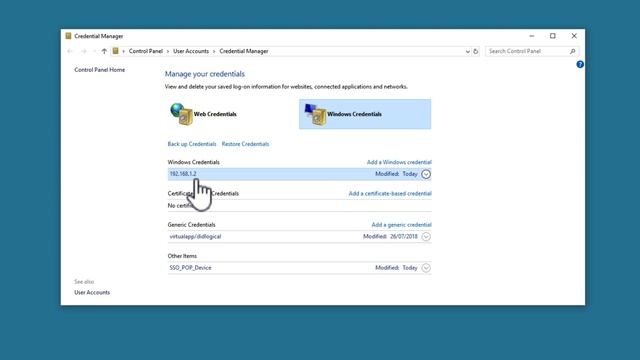
Task: Close the Credential Manager window
Action: pyautogui.click(x=574, y=36)
